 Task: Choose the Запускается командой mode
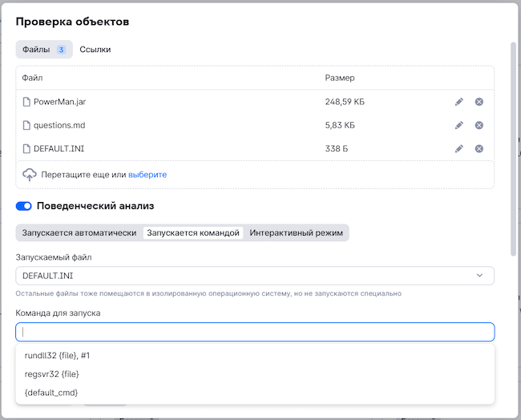point(192,233)
